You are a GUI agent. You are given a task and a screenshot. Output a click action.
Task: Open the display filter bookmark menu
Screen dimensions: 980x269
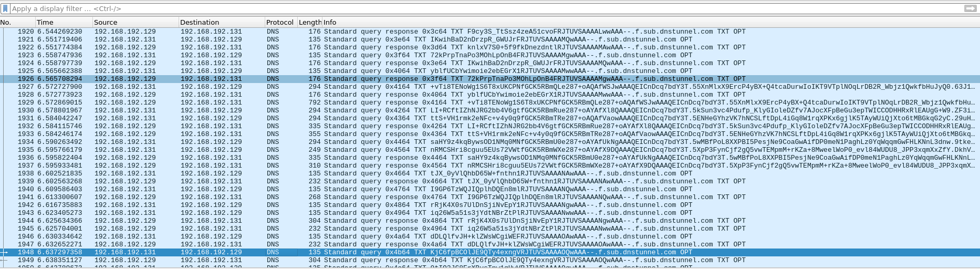(x=5, y=9)
